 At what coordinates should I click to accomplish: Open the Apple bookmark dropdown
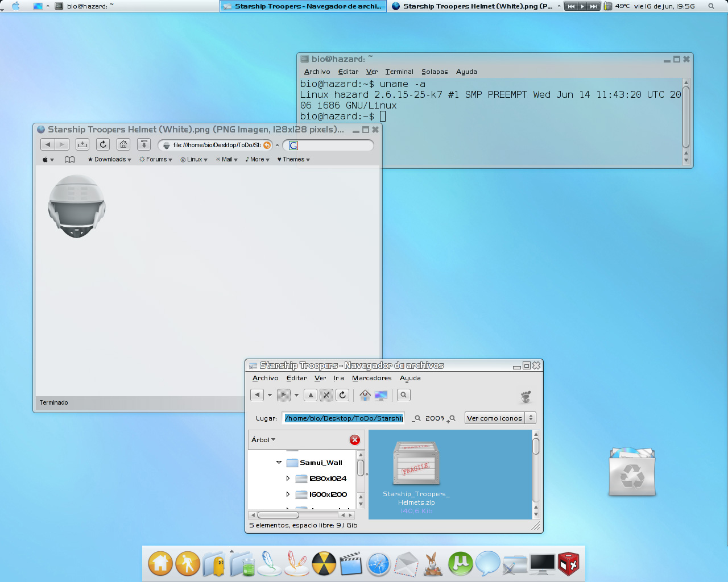[48, 160]
